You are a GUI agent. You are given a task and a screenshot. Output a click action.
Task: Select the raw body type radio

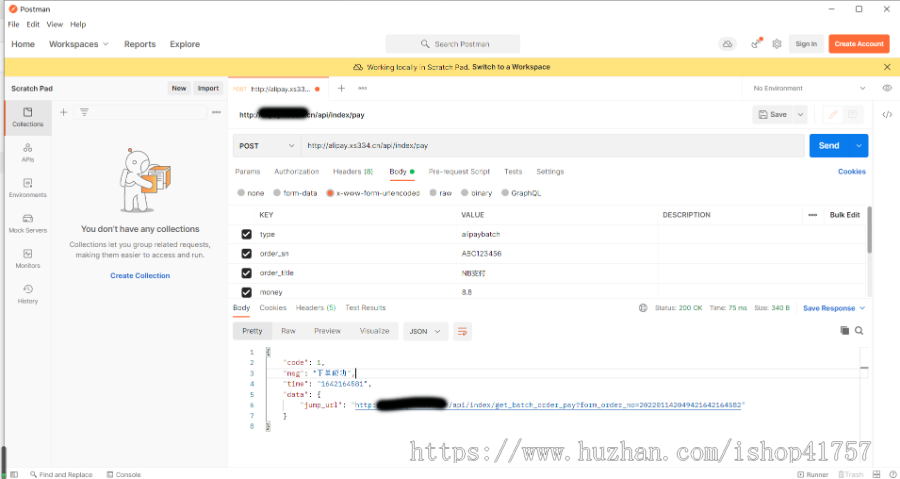[433, 193]
